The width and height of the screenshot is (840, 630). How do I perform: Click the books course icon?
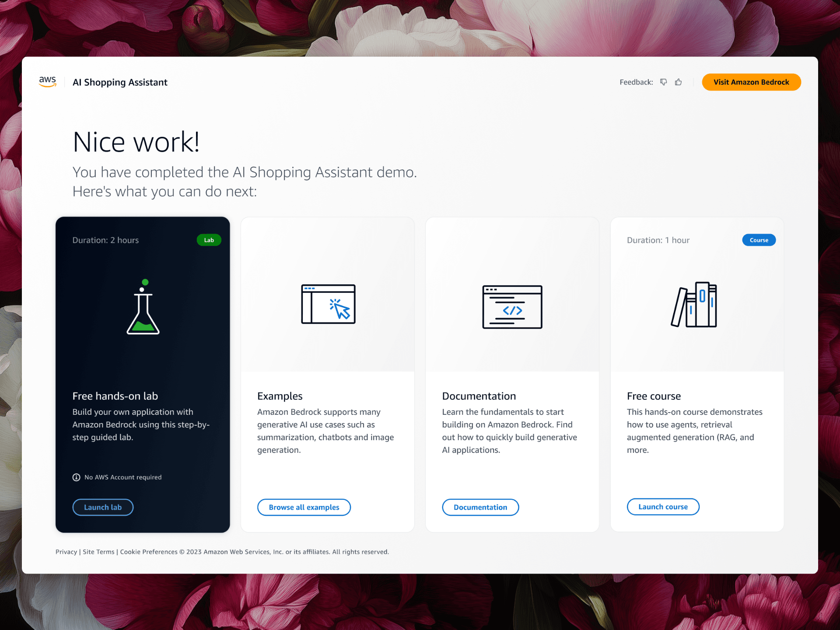[x=694, y=304]
